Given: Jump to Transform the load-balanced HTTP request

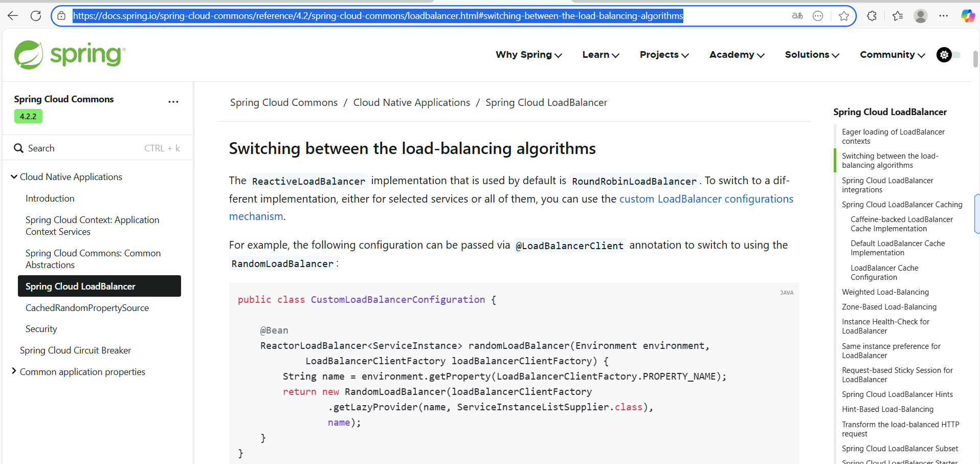Looking at the screenshot, I should [901, 429].
